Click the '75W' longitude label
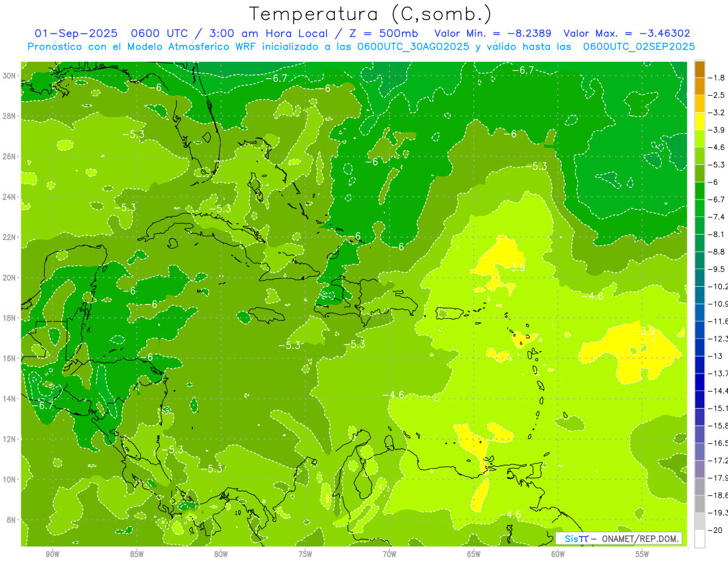The height and width of the screenshot is (562, 728). coord(305,554)
